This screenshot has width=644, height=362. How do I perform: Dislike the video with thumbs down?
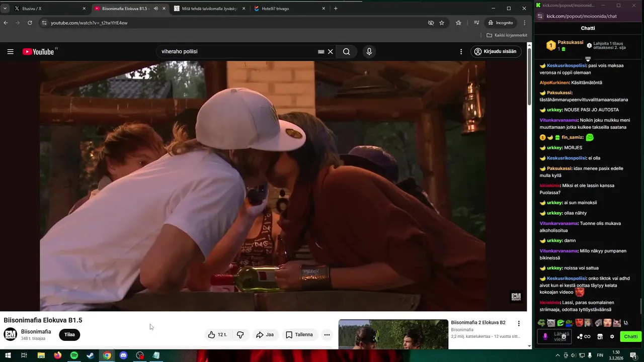(240, 334)
